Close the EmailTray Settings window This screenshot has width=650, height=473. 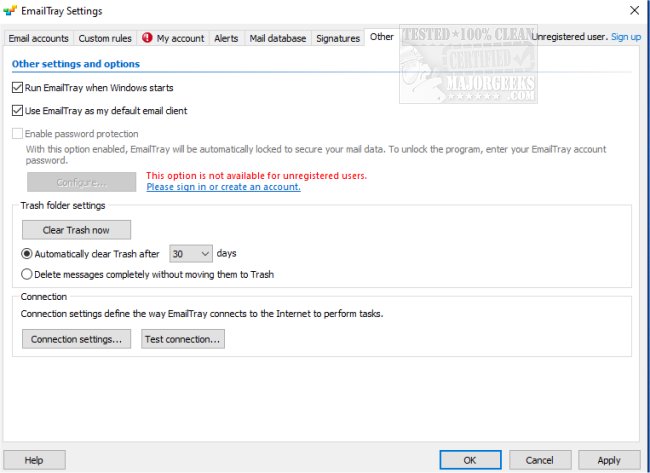(x=634, y=10)
